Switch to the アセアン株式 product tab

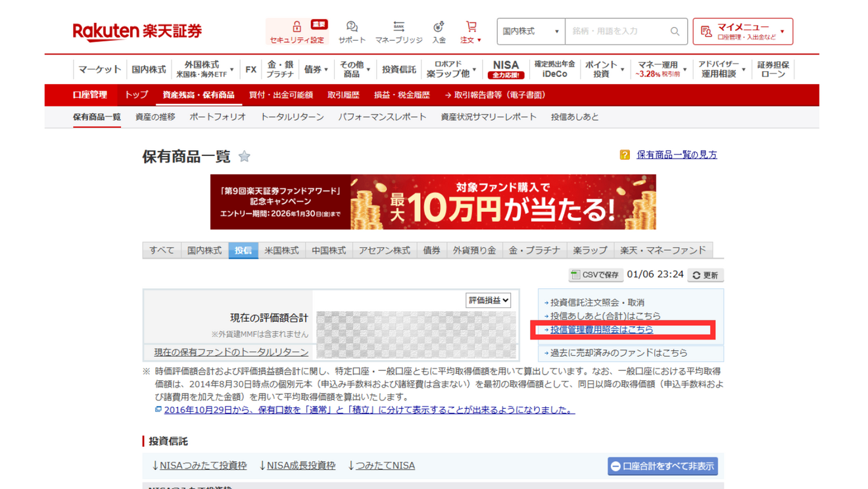[x=384, y=251]
